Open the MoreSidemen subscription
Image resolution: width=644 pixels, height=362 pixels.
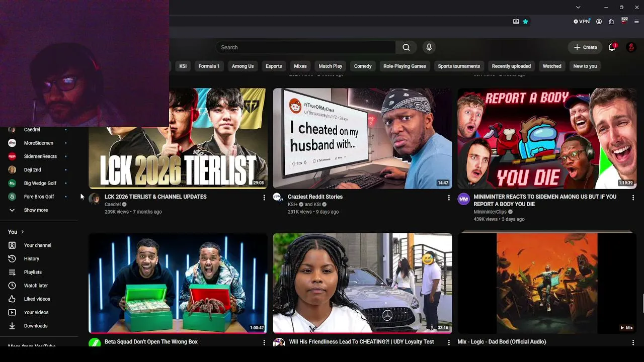[39, 143]
